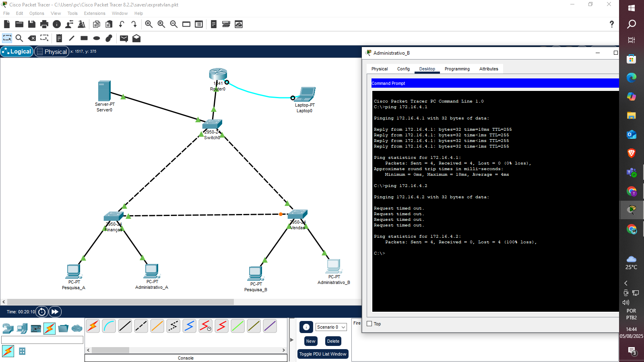Screen dimensions: 644x362
Task: Expand the PDU panel arrow beside cables
Action: tap(292, 340)
